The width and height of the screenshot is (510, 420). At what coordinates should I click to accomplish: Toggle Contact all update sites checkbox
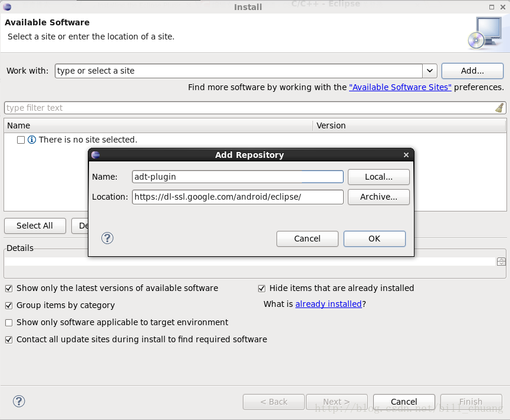[9, 340]
